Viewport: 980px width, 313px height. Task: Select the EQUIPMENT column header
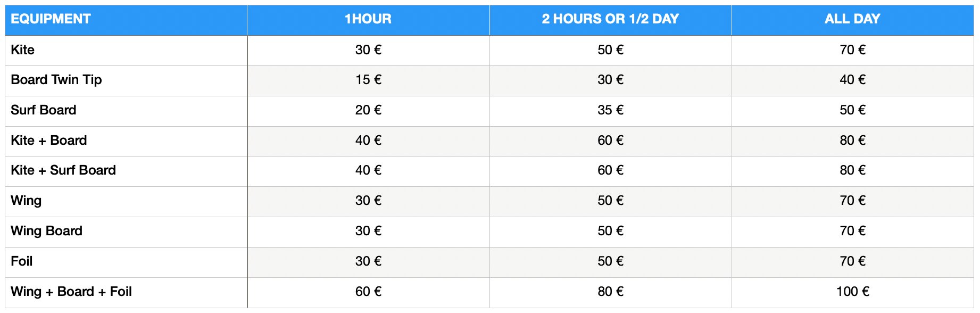point(51,19)
